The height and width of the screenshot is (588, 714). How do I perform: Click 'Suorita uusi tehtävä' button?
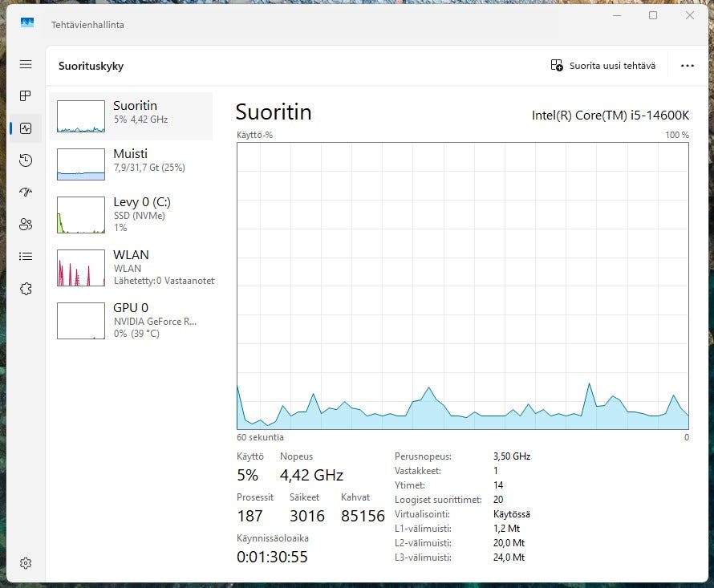pos(603,66)
